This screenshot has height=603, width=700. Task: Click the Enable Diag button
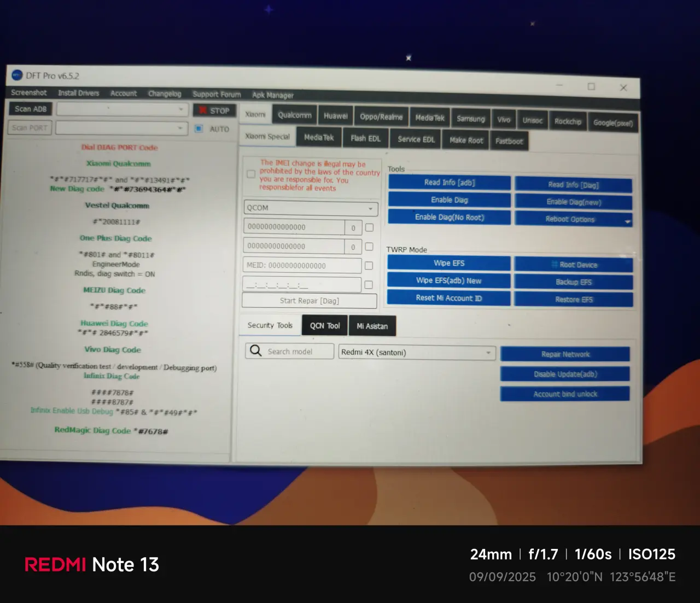tap(450, 200)
